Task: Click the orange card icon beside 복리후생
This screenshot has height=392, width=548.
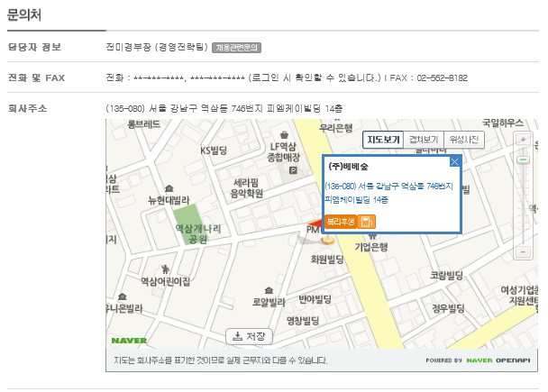Action: coord(366,222)
